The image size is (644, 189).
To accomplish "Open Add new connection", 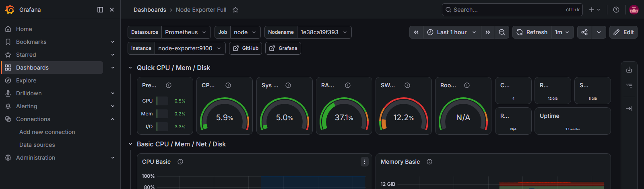I will [47, 132].
